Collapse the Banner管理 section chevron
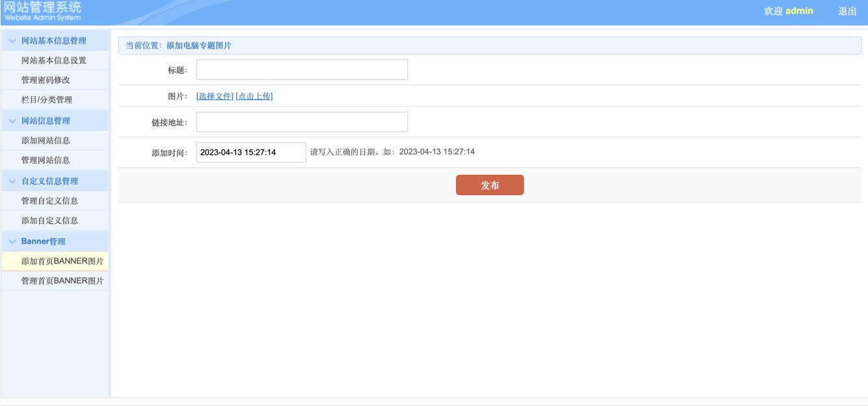Screen dimensions: 868x406 [x=12, y=241]
